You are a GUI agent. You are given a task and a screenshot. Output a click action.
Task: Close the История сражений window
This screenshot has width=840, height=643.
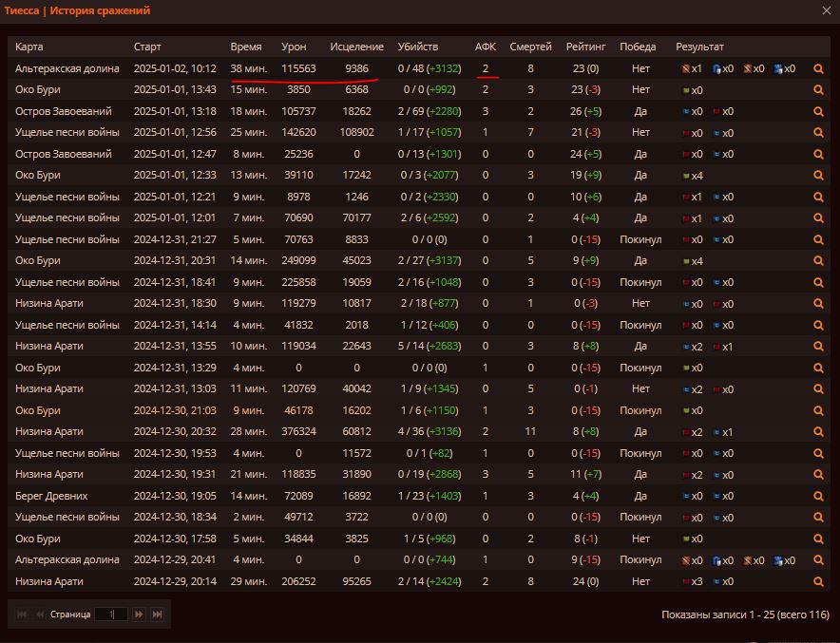[x=826, y=10]
